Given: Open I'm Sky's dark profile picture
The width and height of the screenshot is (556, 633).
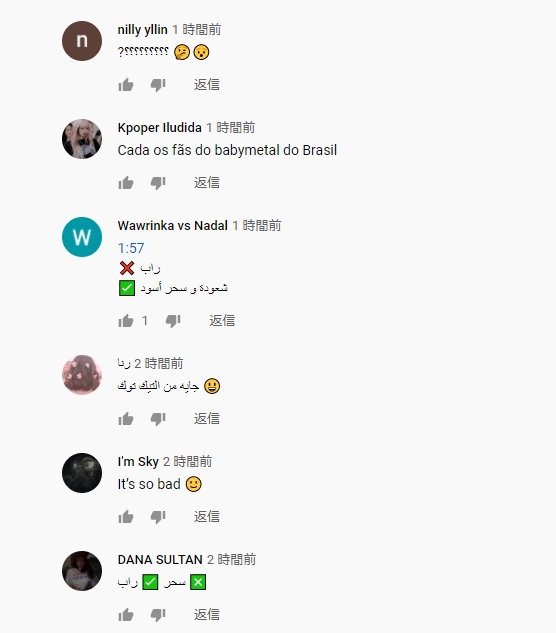Looking at the screenshot, I should [82, 473].
